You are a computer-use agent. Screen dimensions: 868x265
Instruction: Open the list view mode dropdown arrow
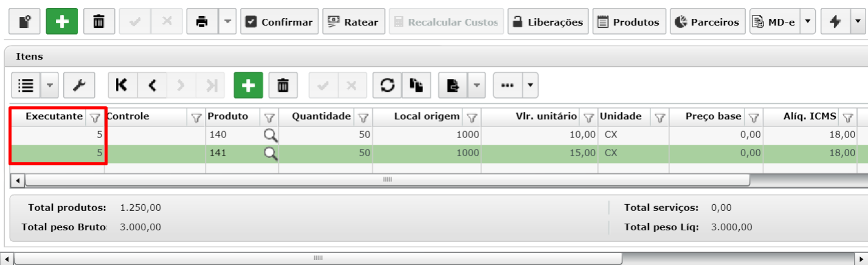point(49,86)
